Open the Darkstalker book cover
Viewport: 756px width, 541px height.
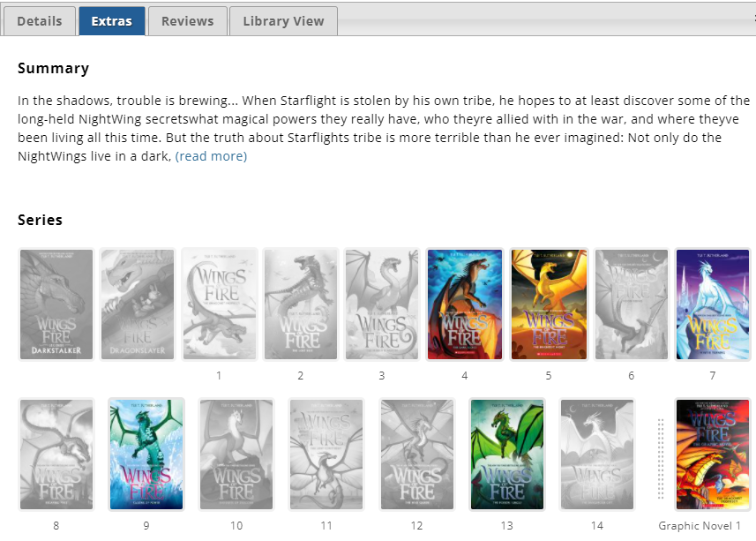tap(56, 304)
